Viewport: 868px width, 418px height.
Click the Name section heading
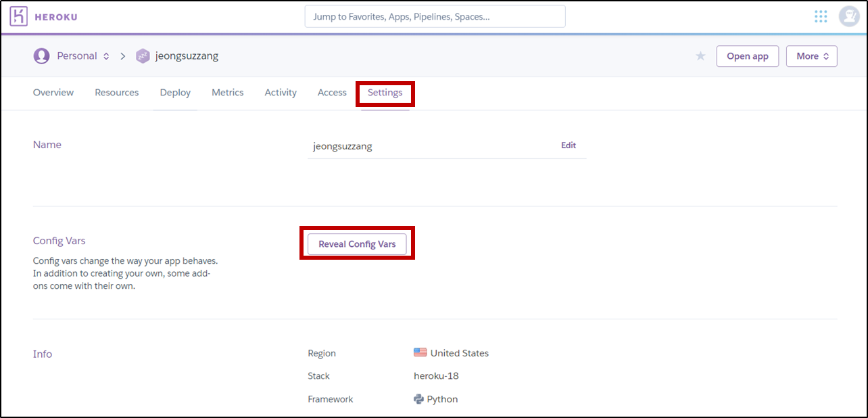point(47,145)
